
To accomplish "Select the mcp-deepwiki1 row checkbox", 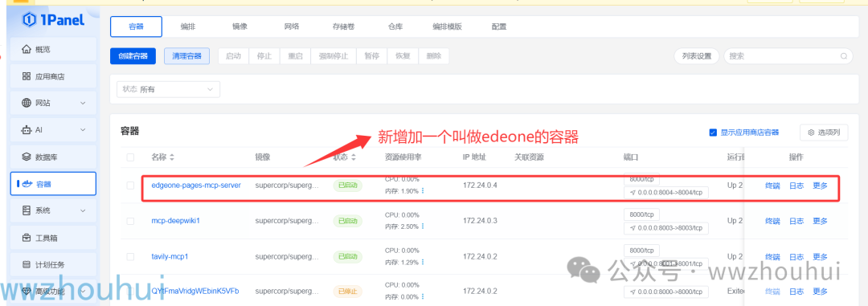I will [131, 221].
